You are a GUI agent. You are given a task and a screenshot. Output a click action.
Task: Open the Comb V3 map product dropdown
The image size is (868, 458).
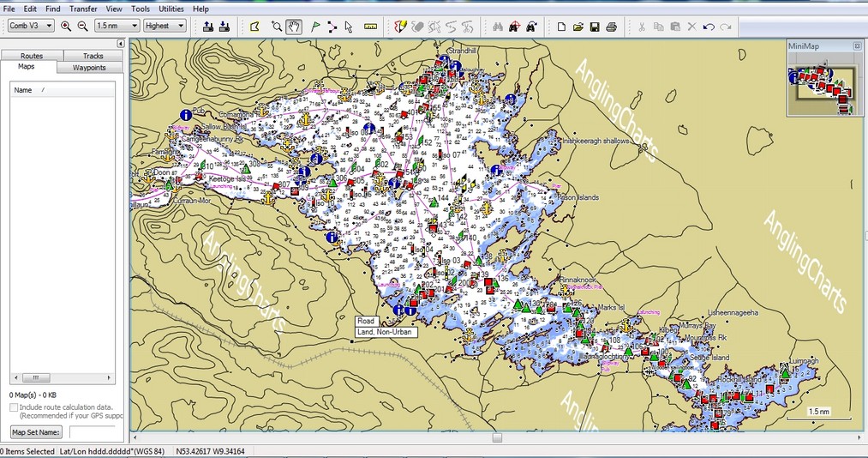tap(31, 26)
